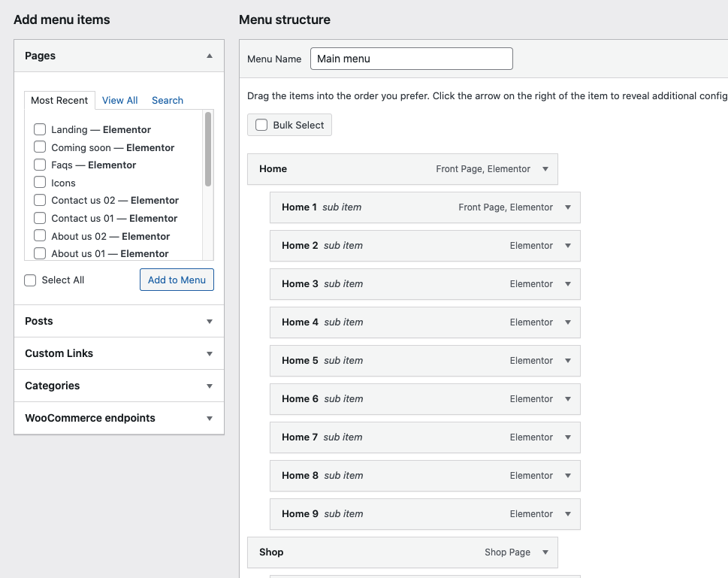Open Home 3 sub item options arrow
Screen dimensions: 728x578
click(x=568, y=284)
